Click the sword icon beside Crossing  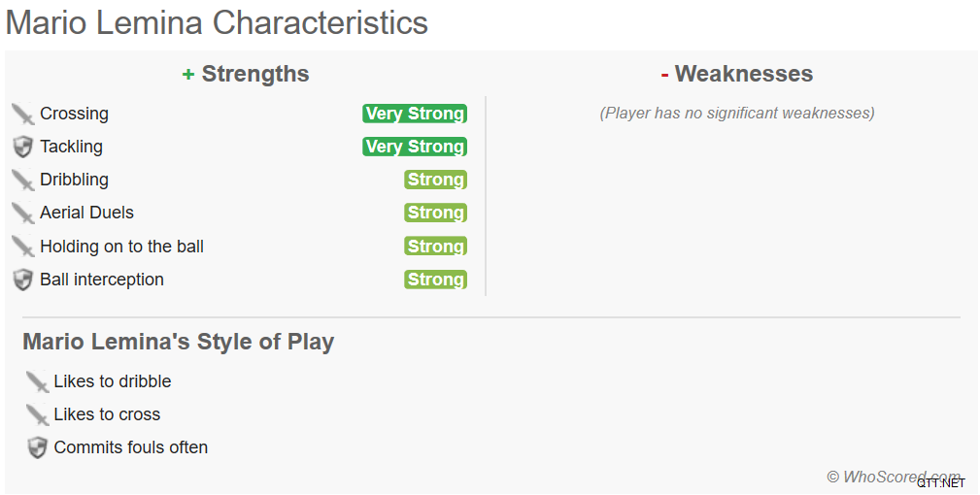[x=23, y=115]
